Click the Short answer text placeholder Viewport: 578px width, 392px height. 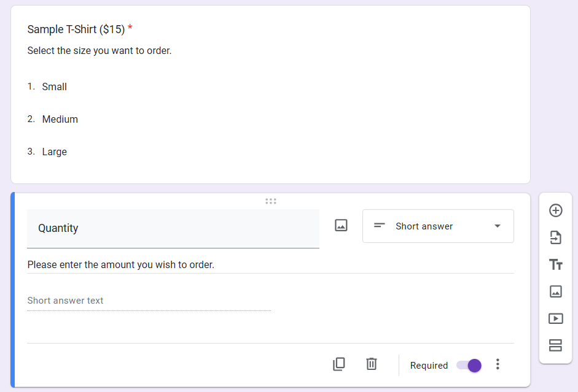65,301
